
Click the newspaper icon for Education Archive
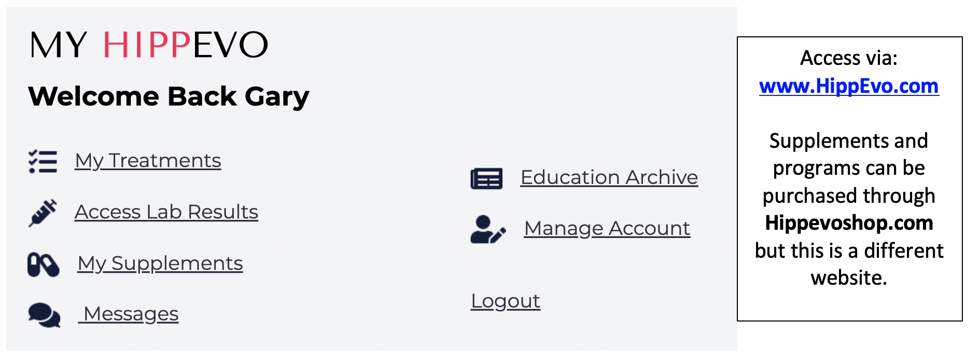pos(486,179)
